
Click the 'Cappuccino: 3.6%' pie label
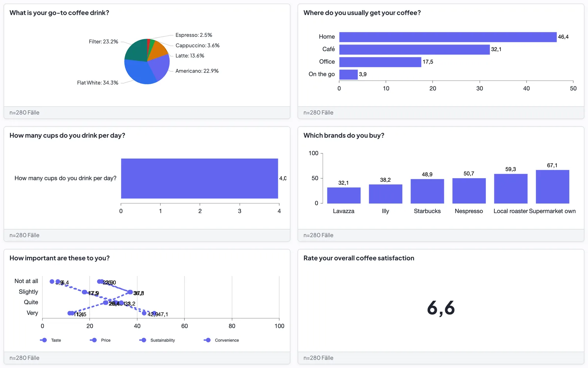pos(197,45)
